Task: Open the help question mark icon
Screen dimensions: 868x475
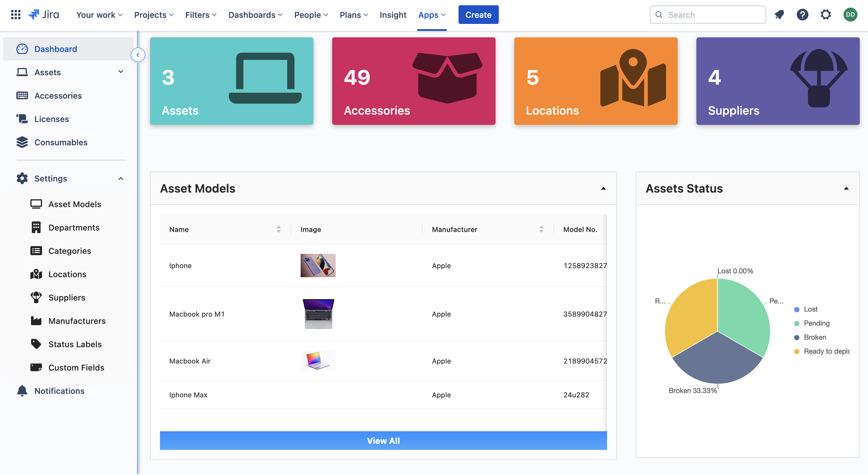Action: [x=802, y=15]
